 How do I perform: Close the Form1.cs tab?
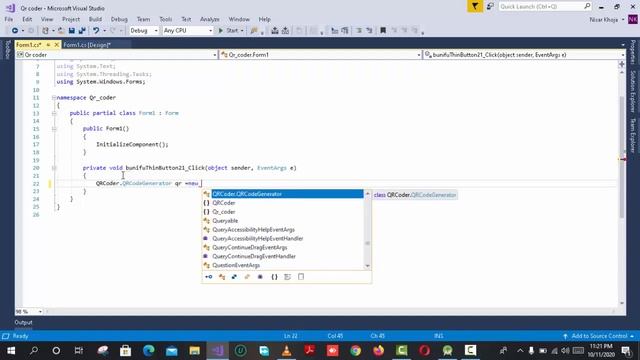pos(57,44)
